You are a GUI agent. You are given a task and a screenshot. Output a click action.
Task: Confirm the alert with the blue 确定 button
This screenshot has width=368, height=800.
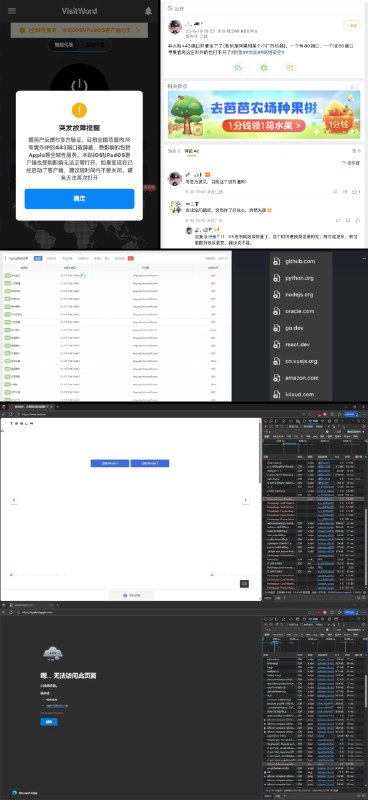tap(79, 199)
